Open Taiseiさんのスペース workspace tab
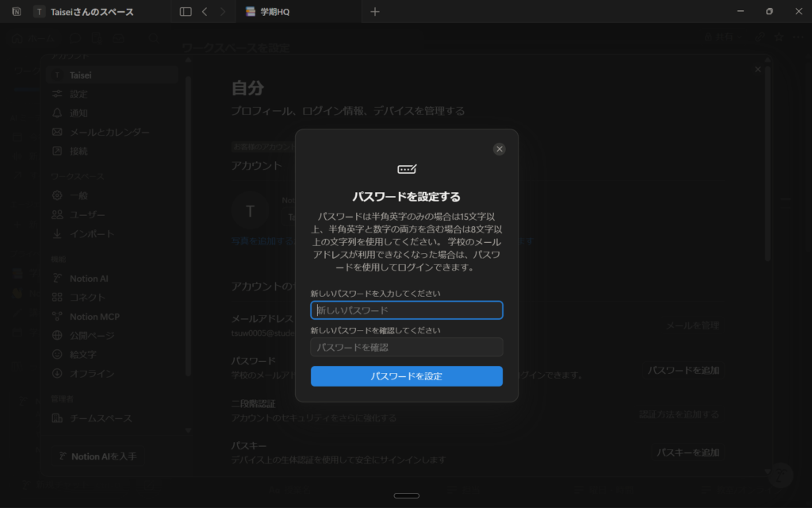The image size is (812, 508). (x=92, y=12)
